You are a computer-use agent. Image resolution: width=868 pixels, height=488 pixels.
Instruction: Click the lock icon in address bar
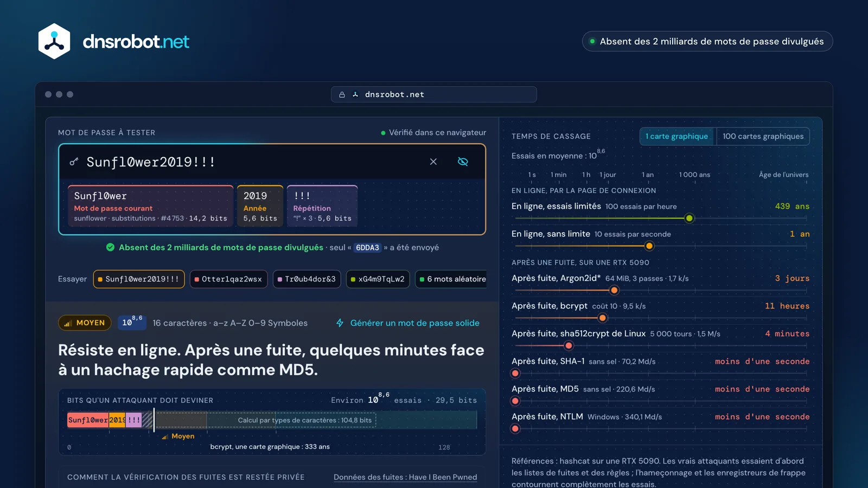[342, 94]
